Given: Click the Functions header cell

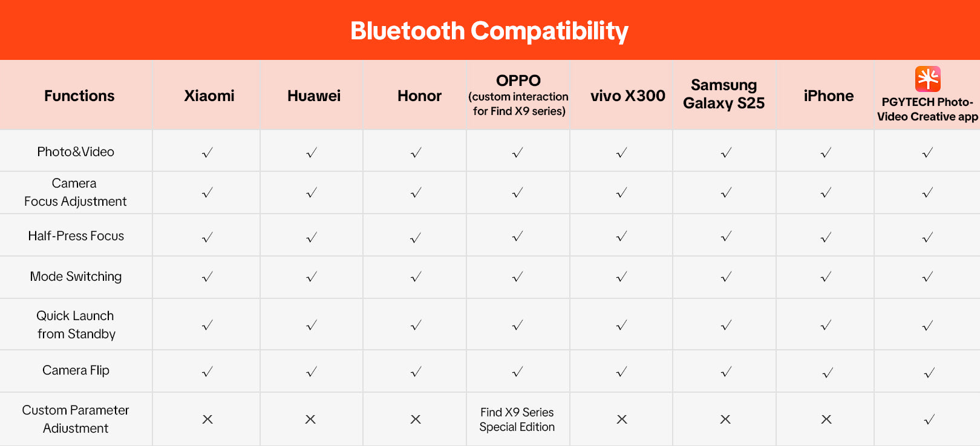Looking at the screenshot, I should tap(79, 96).
